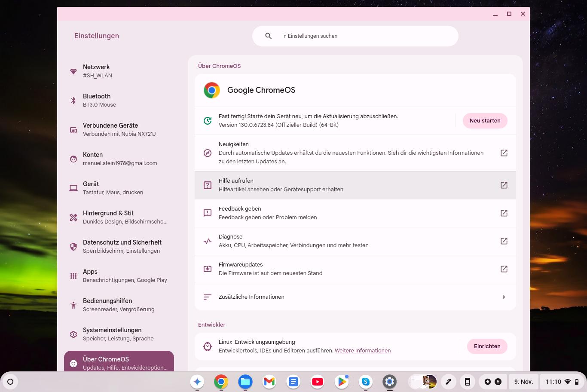Click the Linux penguin icon
Viewport: 587px width, 392px height.
[x=208, y=346]
